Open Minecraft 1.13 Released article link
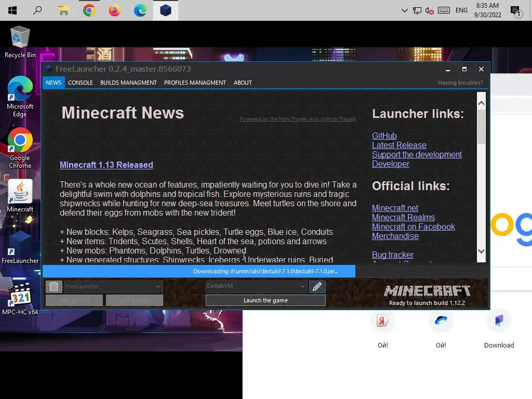This screenshot has width=532, height=399. pos(106,165)
